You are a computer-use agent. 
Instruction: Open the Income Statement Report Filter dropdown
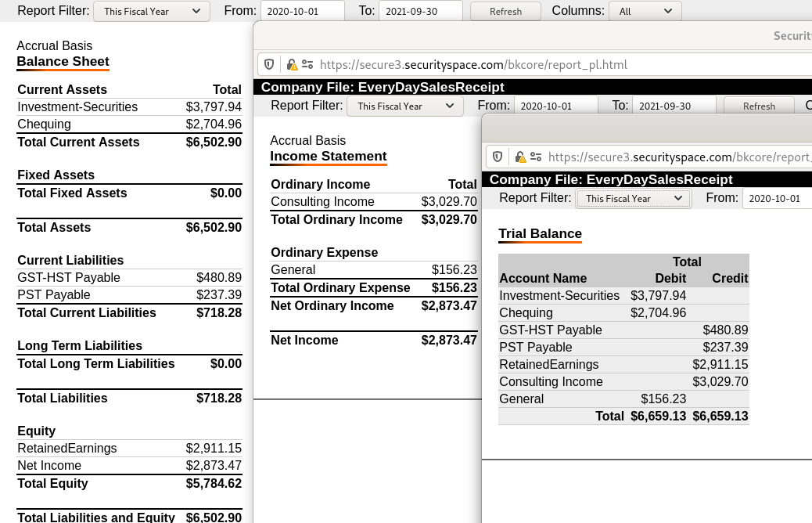pyautogui.click(x=404, y=106)
